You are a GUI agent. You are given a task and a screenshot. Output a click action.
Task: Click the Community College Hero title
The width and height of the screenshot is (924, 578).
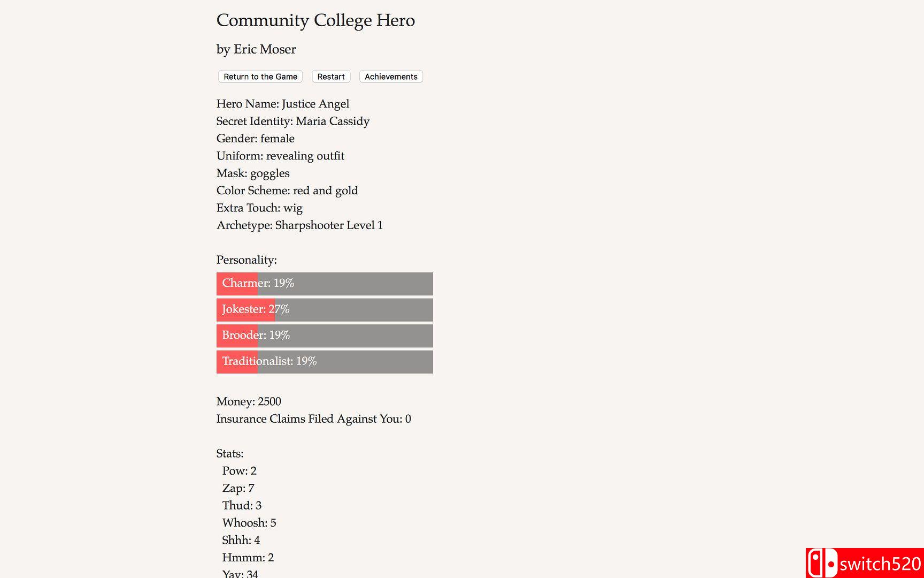(x=315, y=20)
